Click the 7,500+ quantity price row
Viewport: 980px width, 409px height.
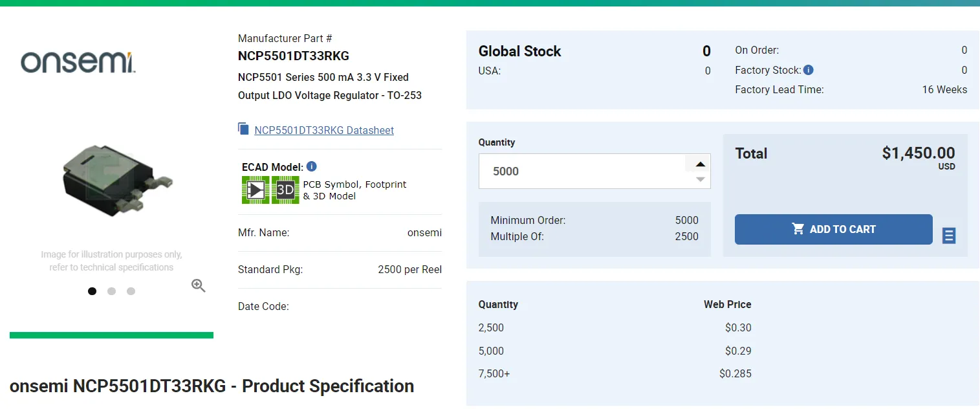615,373
